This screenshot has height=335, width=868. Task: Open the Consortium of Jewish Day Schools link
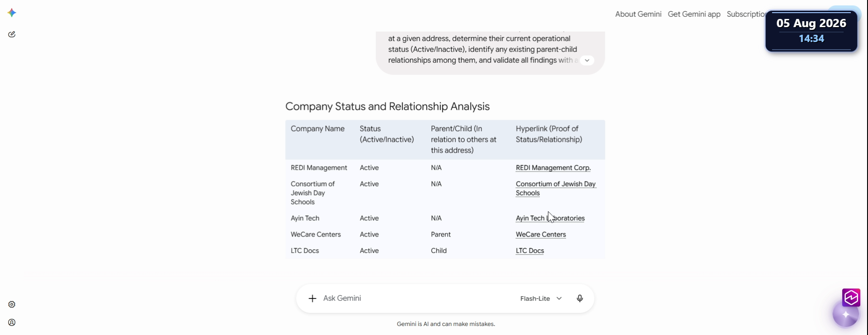tap(556, 188)
